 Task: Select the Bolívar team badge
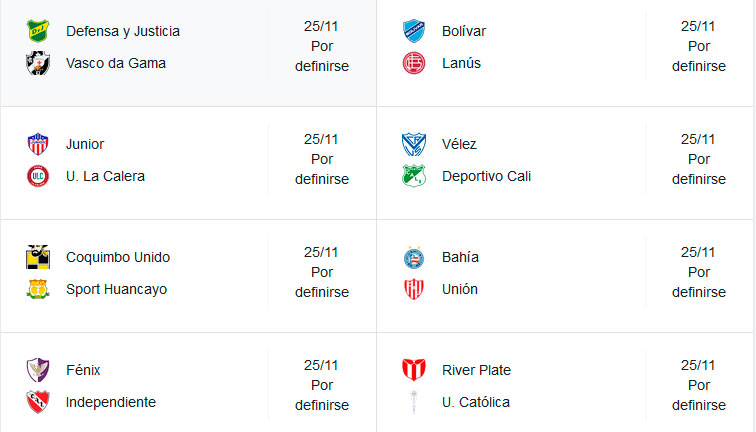(414, 31)
